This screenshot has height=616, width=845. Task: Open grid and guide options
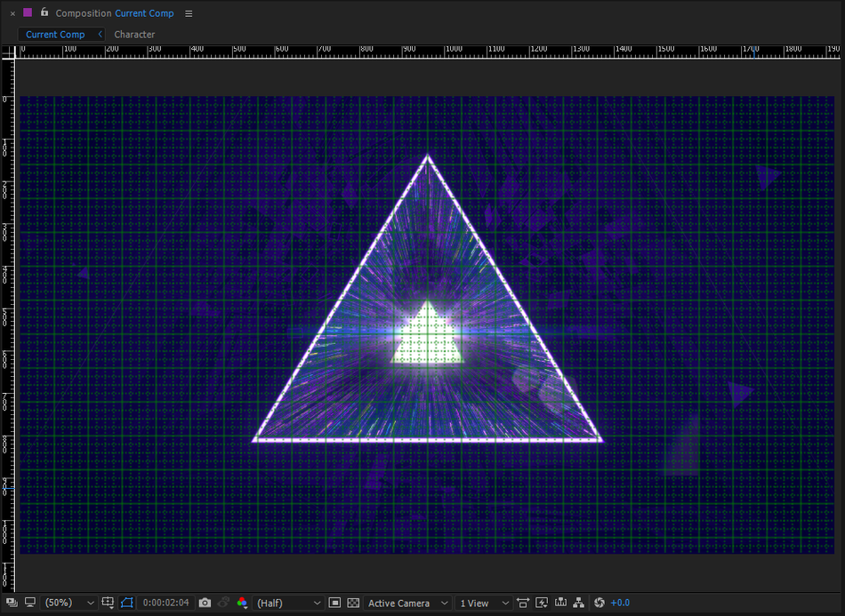point(108,602)
